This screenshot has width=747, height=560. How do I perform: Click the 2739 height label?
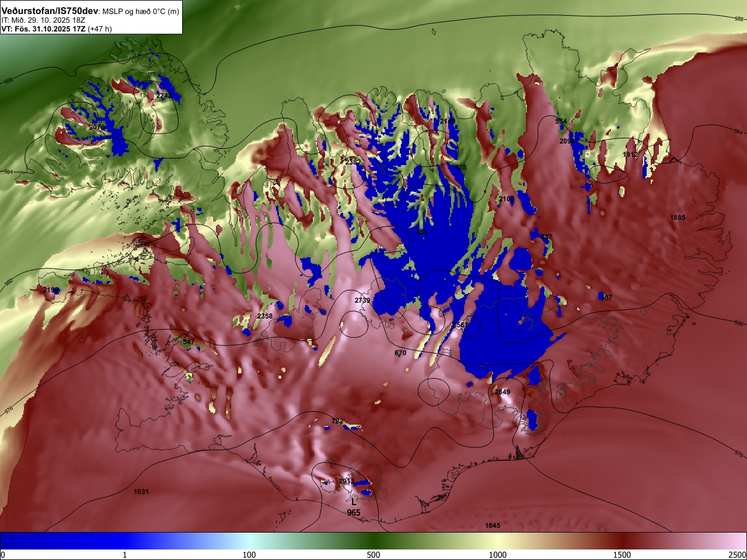[362, 300]
